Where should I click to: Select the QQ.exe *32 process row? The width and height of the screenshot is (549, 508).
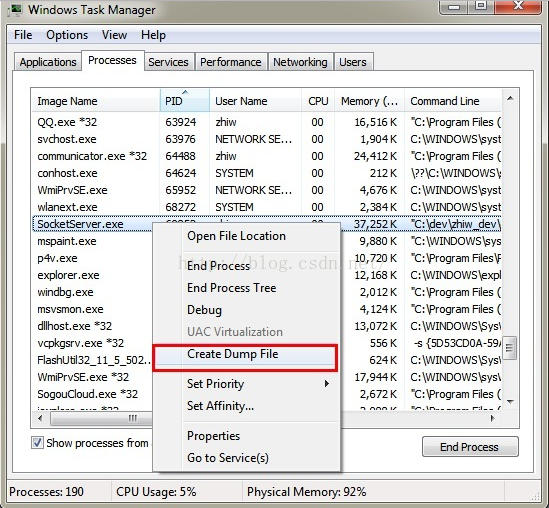click(266, 122)
